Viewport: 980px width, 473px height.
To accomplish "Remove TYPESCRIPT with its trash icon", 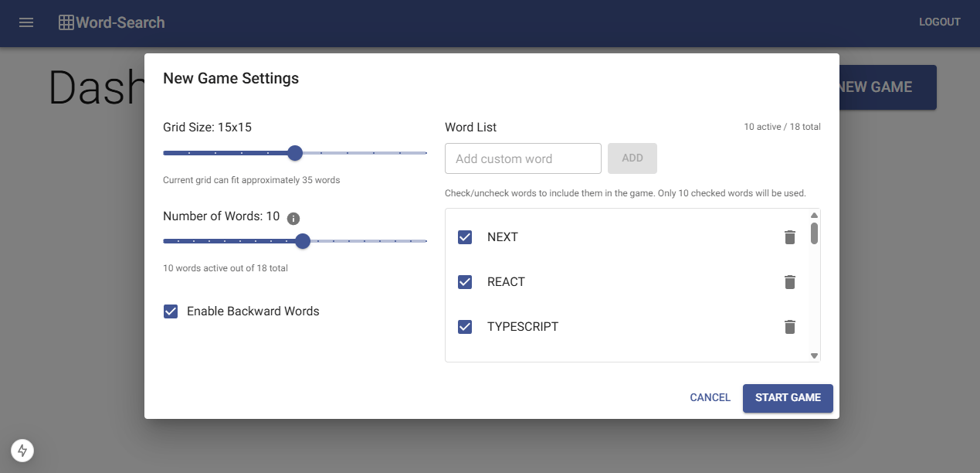I will coord(789,327).
